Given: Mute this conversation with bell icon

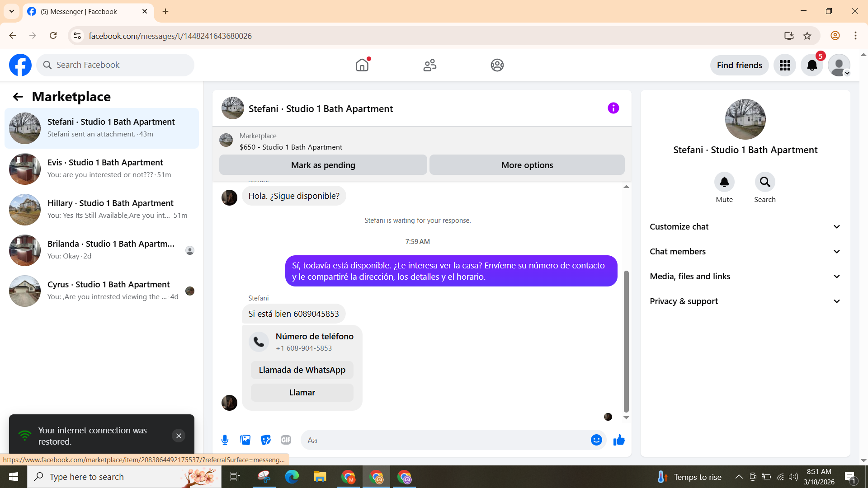Looking at the screenshot, I should pyautogui.click(x=724, y=182).
